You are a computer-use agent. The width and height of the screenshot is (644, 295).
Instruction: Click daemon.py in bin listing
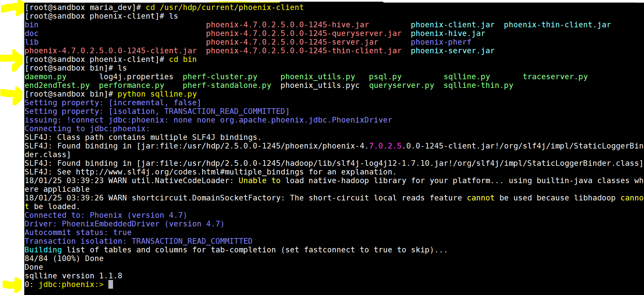[x=46, y=77]
